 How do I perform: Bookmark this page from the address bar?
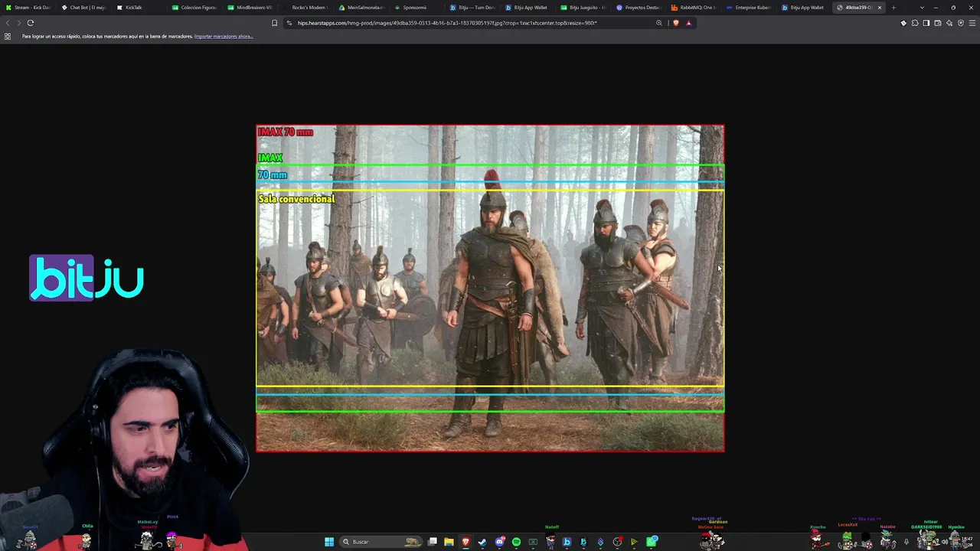[275, 23]
